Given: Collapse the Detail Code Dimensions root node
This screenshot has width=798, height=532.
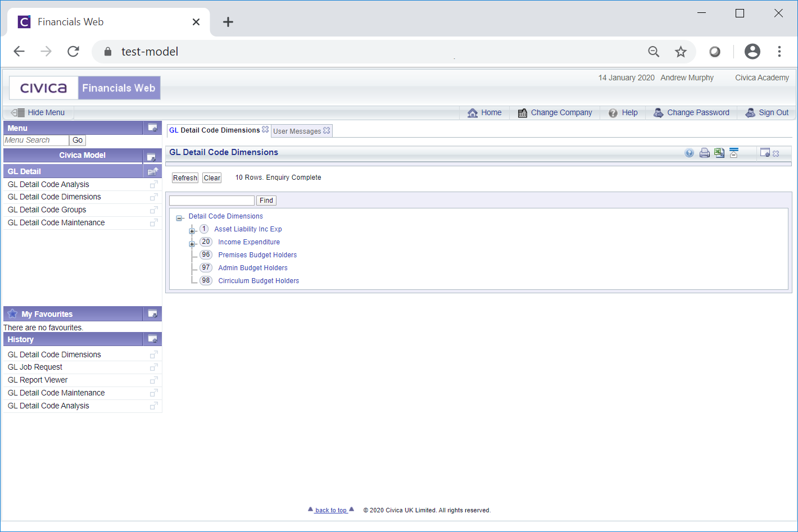Looking at the screenshot, I should (x=179, y=219).
